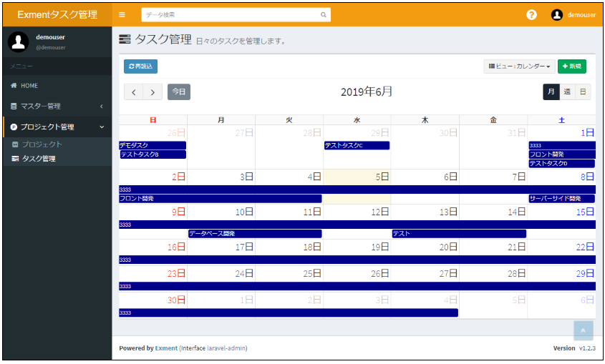Toggle the hamburger sidebar menu icon
Screen dimensions: 605x364
tap(122, 14)
